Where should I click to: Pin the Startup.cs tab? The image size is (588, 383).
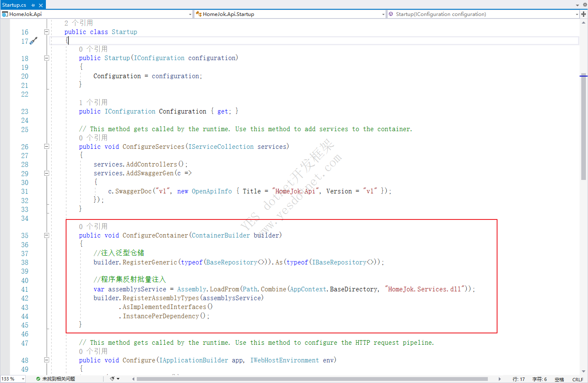[x=33, y=5]
